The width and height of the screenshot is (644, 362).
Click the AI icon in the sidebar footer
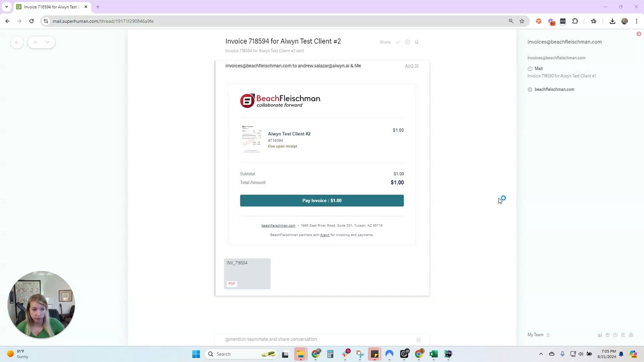click(x=600, y=335)
